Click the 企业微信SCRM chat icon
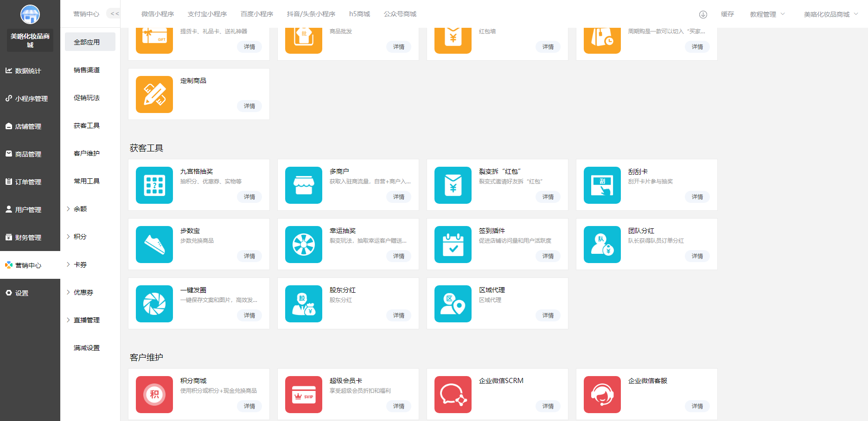Viewport: 868px width, 421px height. tap(453, 395)
